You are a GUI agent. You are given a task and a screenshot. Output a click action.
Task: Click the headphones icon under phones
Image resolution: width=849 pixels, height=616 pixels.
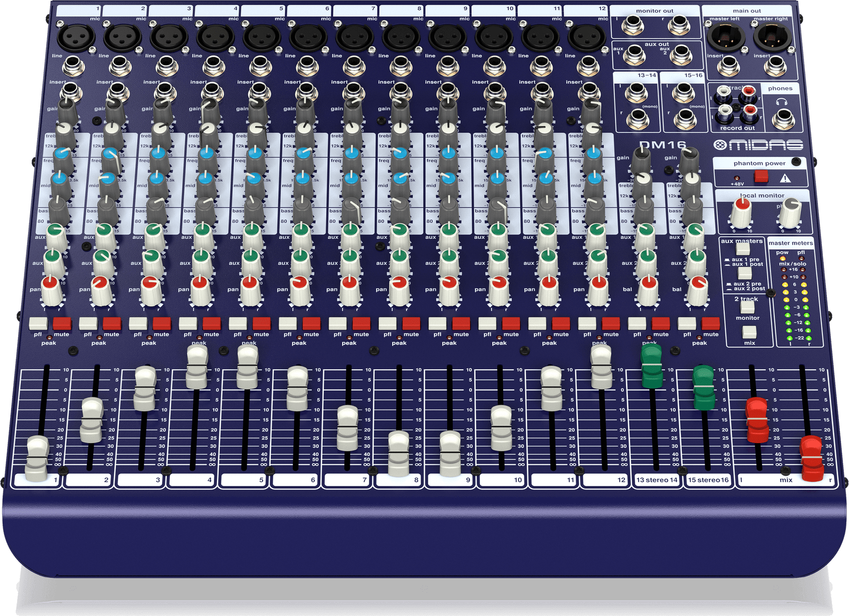pyautogui.click(x=781, y=102)
